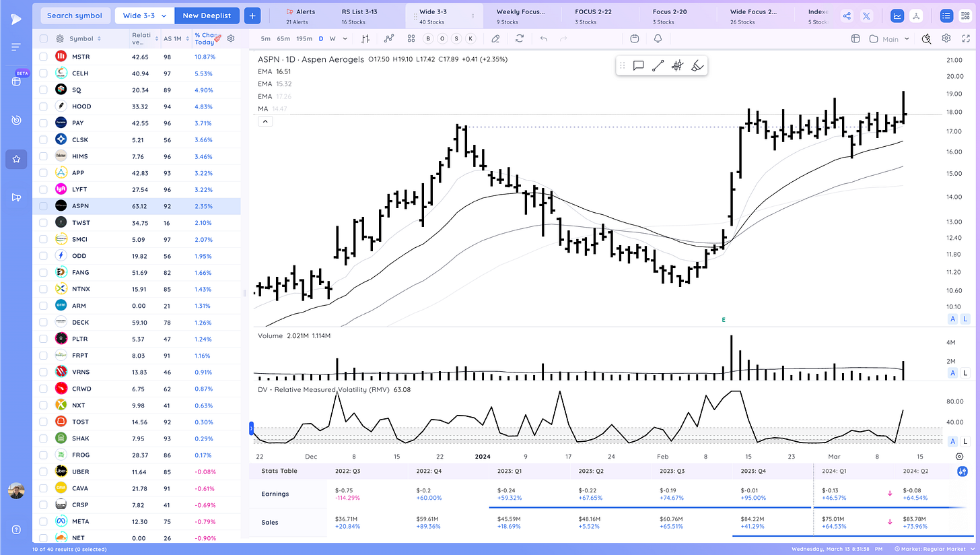Select the 65m timeframe
Image resolution: width=980 pixels, height=555 pixels.
[x=283, y=38]
